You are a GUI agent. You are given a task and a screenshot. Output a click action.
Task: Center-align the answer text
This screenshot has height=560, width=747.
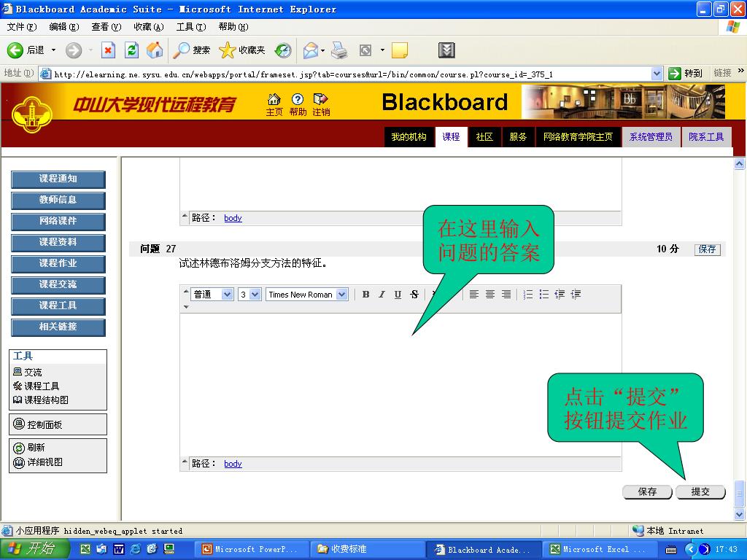click(x=489, y=295)
